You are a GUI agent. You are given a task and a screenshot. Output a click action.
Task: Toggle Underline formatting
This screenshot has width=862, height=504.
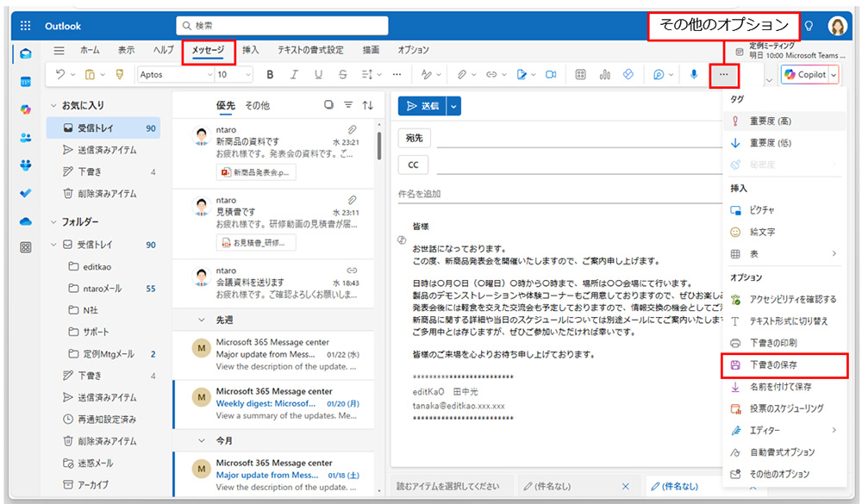[x=318, y=74]
